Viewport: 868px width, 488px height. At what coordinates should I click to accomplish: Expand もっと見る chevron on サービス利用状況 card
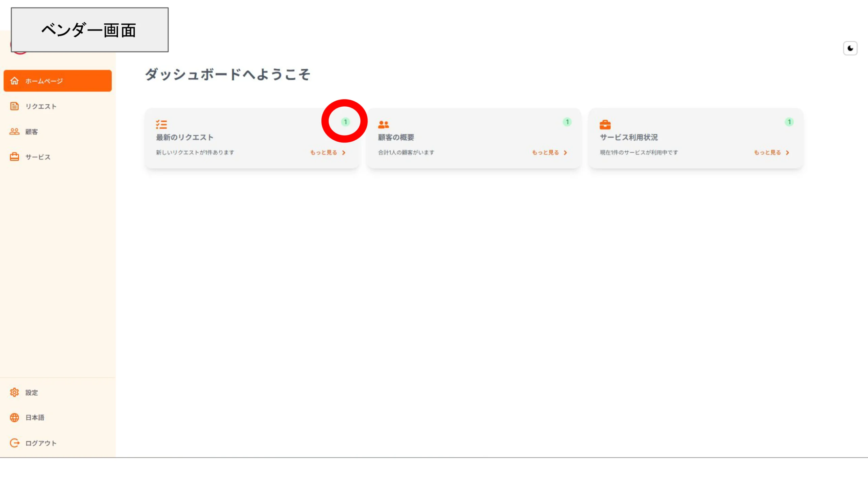(x=787, y=152)
